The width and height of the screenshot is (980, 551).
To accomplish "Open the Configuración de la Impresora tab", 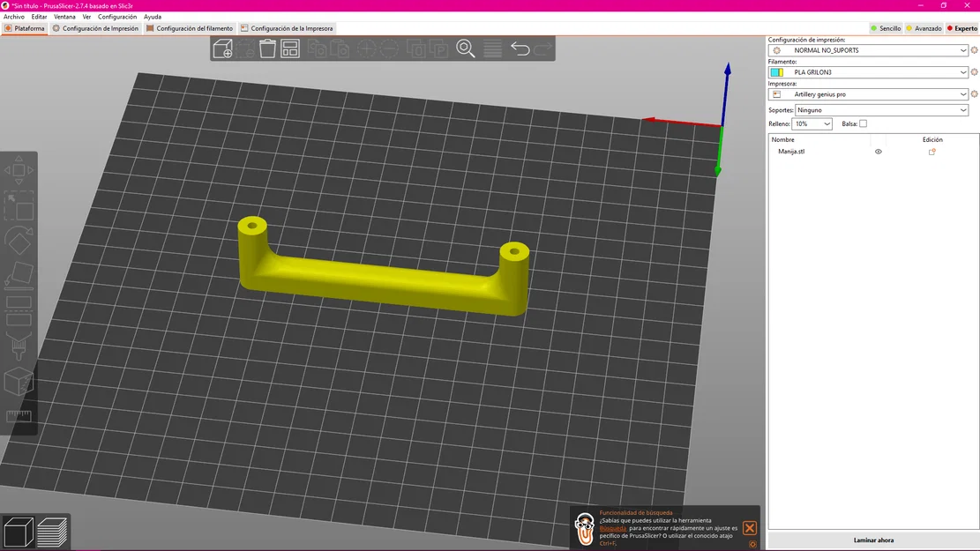I will (287, 28).
